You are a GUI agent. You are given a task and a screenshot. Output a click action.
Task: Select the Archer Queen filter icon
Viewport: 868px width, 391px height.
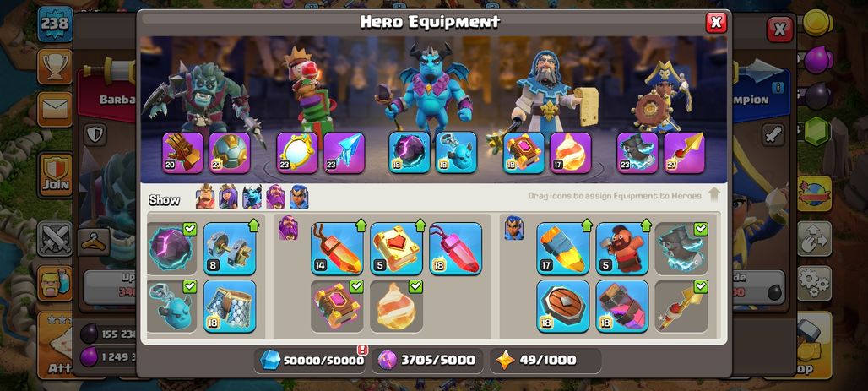(x=228, y=197)
